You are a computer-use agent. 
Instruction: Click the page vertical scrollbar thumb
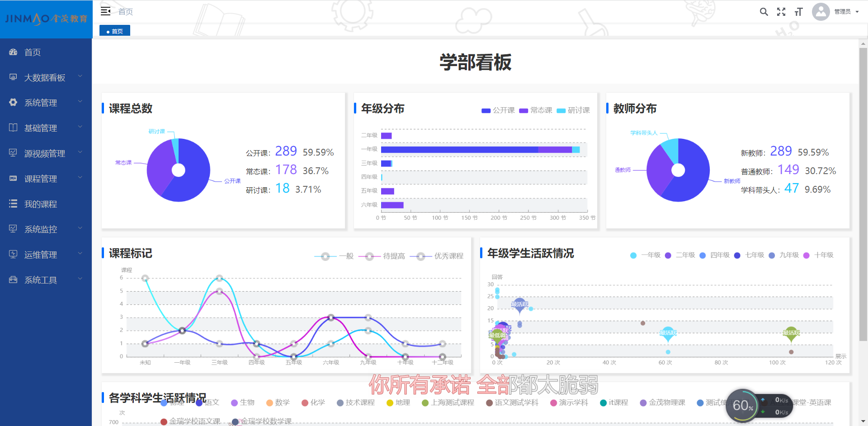click(x=863, y=194)
